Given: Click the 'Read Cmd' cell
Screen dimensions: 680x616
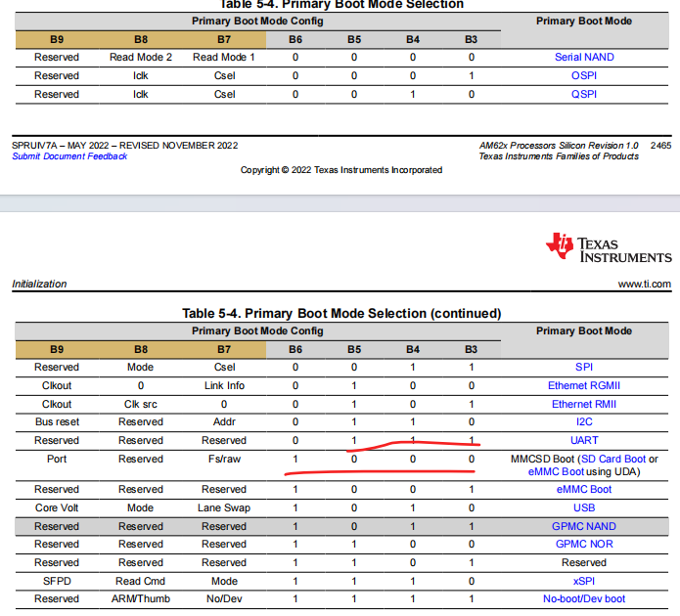Looking at the screenshot, I should tap(140, 582).
